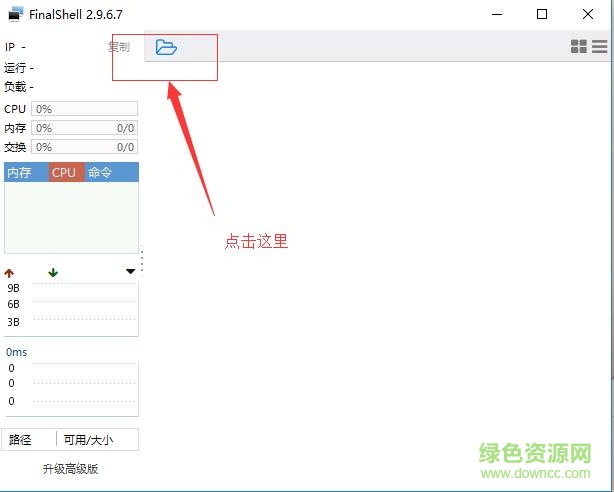Click the 内存 usage progress bar
The image size is (614, 492).
[x=85, y=128]
